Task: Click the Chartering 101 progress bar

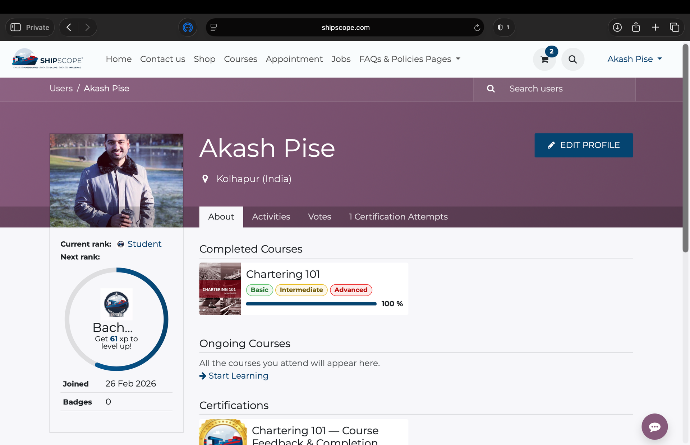Action: (311, 303)
